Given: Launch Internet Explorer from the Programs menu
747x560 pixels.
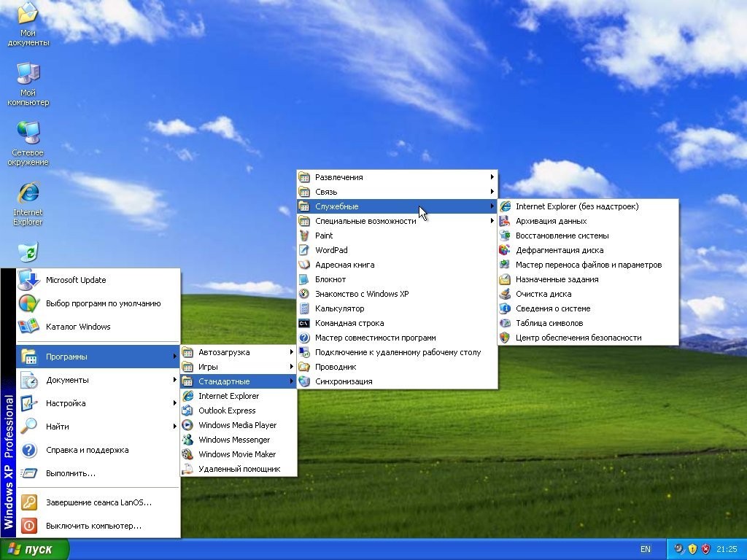Looking at the screenshot, I should tap(239, 396).
